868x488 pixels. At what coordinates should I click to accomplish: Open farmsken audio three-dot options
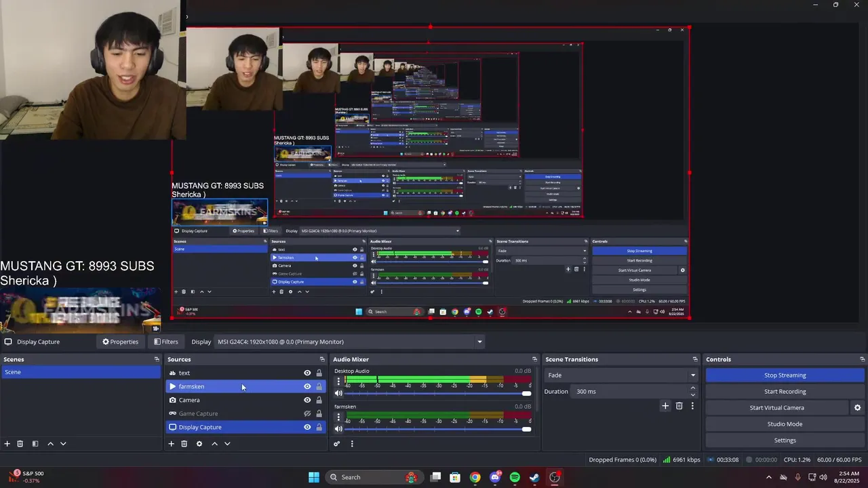click(x=338, y=417)
